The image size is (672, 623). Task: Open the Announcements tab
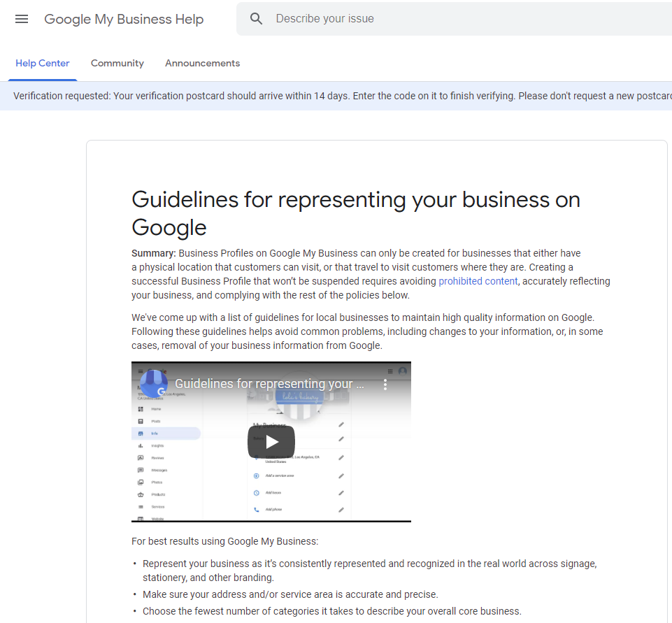click(202, 63)
